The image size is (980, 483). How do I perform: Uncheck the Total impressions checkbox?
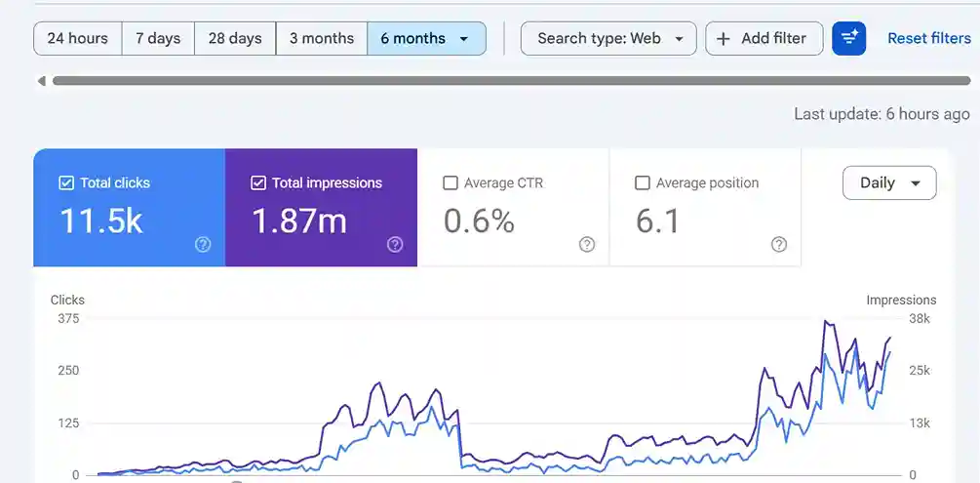(x=257, y=182)
